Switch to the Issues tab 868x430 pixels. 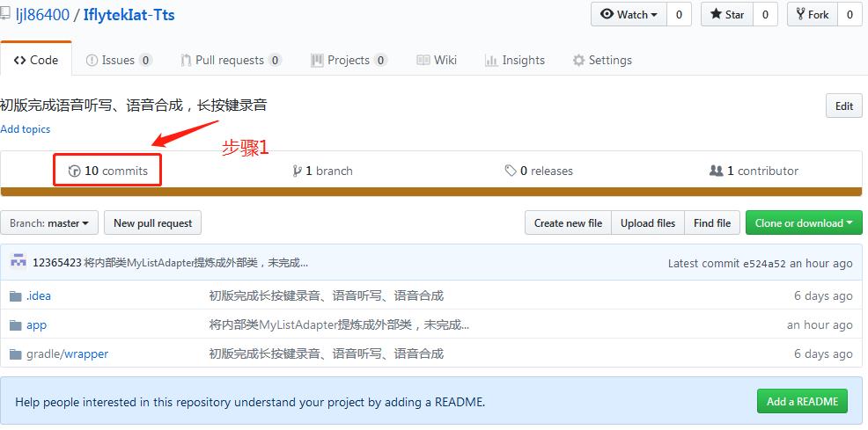tap(119, 60)
